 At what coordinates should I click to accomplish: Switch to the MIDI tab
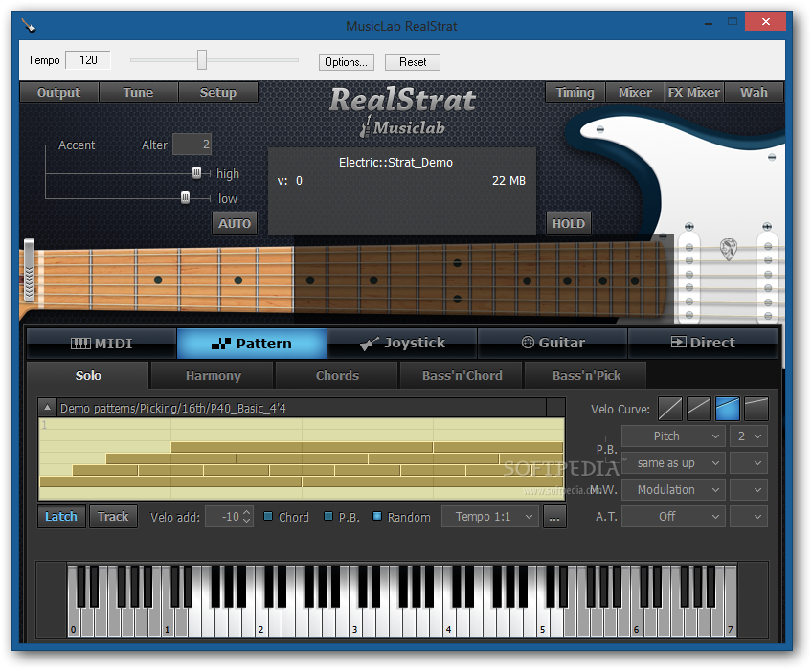click(x=101, y=344)
